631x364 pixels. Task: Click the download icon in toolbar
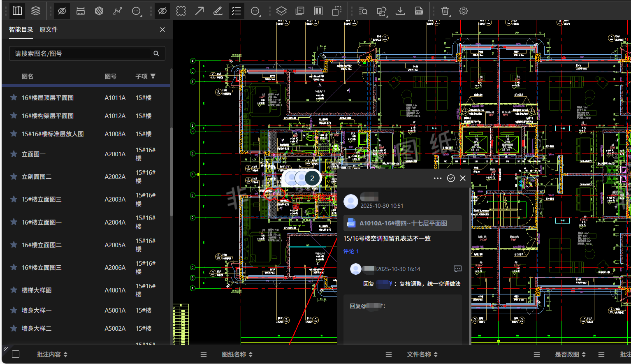(400, 11)
